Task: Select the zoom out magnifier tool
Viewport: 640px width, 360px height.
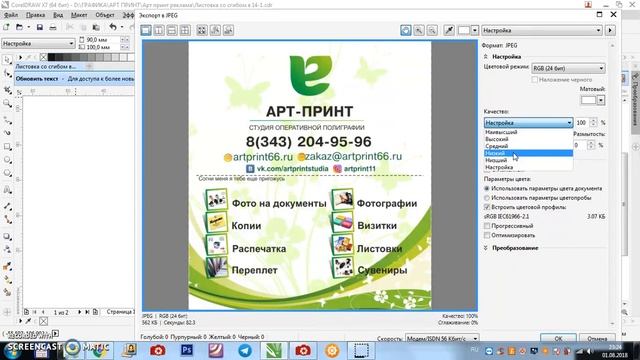Action: 432,30
